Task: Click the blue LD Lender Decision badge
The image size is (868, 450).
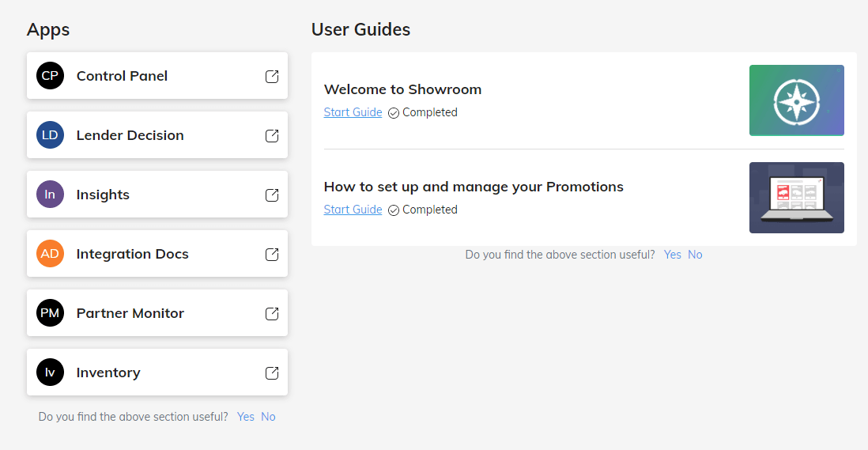Action: (x=50, y=135)
